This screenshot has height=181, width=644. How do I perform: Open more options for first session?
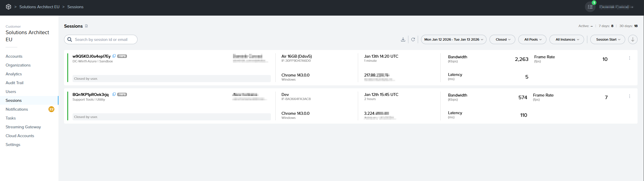tap(629, 58)
